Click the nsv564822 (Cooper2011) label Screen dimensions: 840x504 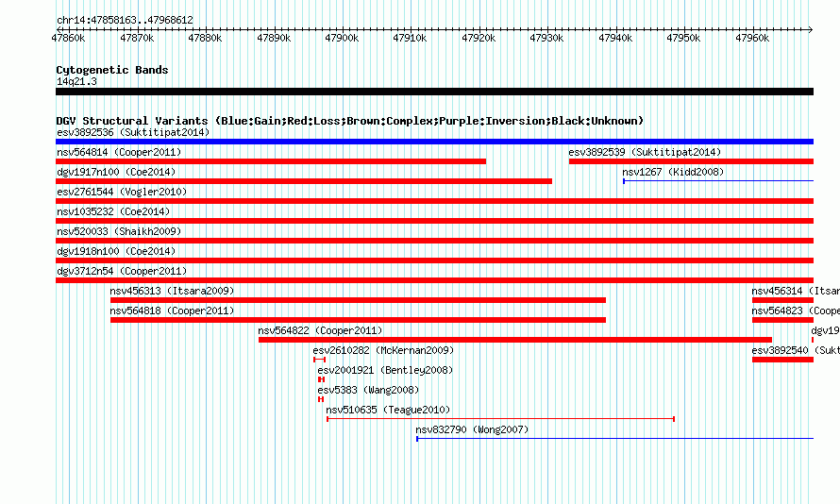pos(320,330)
